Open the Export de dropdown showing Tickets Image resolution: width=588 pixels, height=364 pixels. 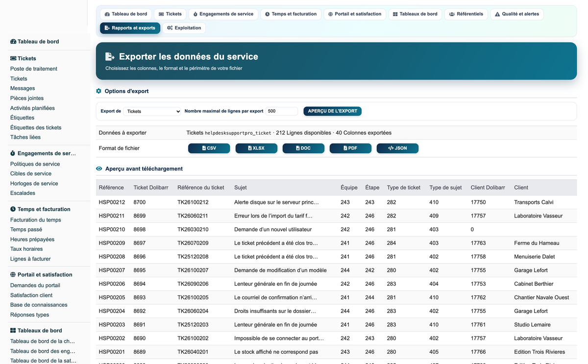tap(152, 111)
